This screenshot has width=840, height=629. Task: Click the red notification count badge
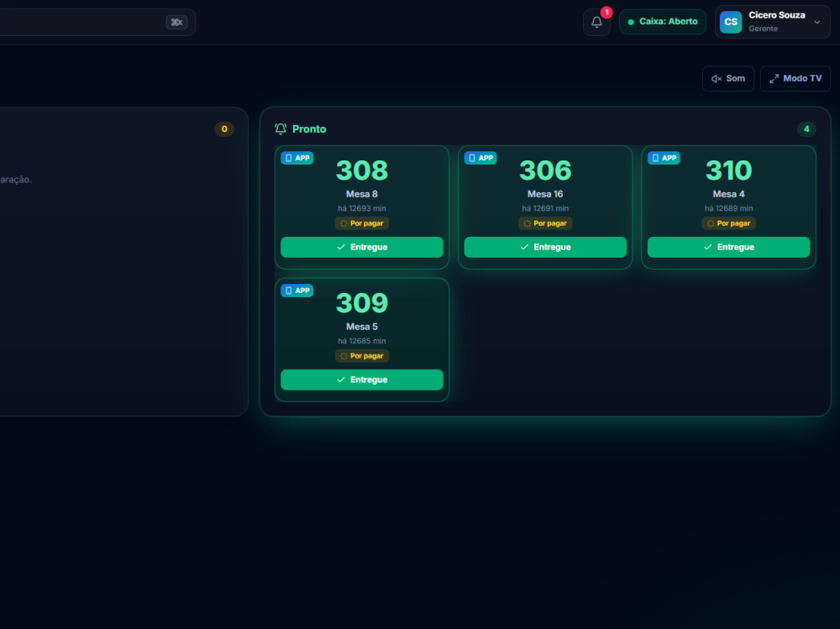tap(606, 13)
